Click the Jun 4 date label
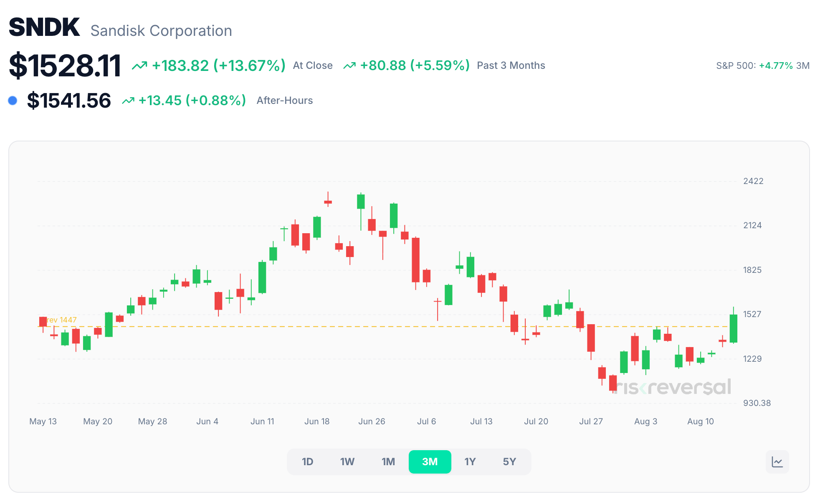The image size is (820, 504). point(208,421)
